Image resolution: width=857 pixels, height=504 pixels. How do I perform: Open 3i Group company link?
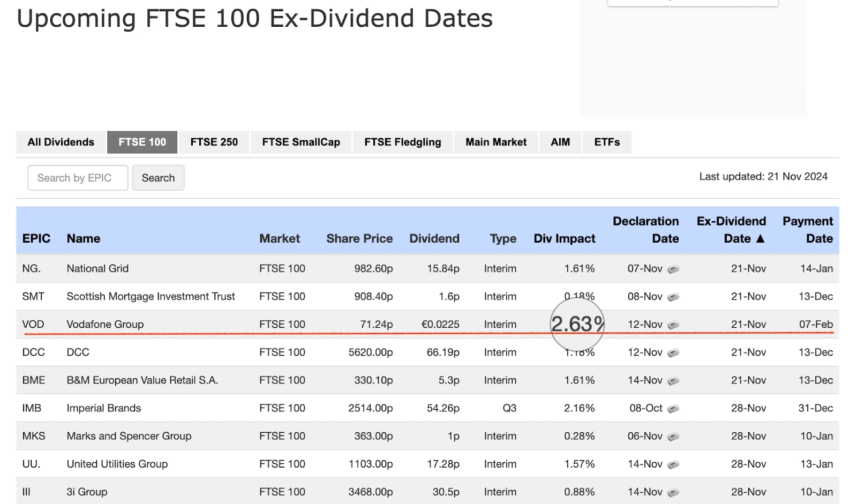(x=87, y=492)
